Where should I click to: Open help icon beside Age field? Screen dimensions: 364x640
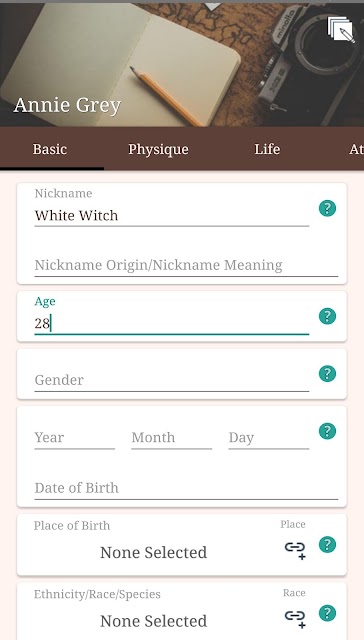327,316
